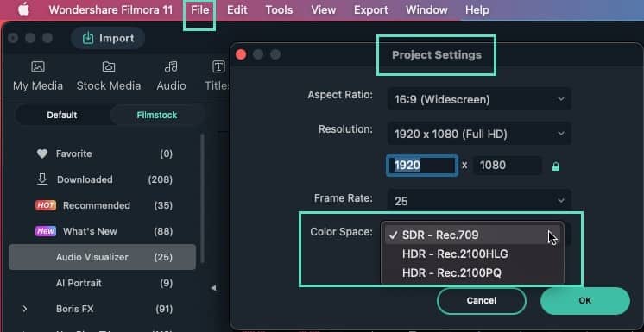644x332 pixels.
Task: Open the Frame Rate dropdown
Action: click(479, 201)
